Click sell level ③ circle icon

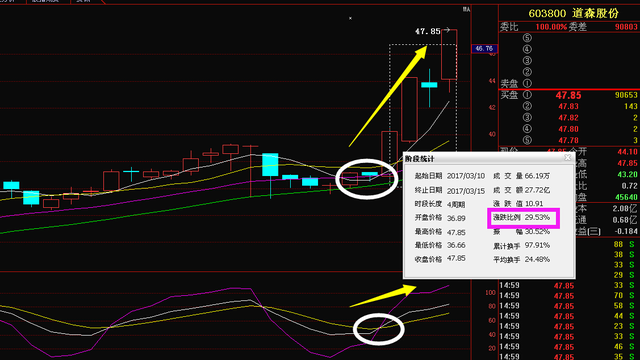[527, 61]
